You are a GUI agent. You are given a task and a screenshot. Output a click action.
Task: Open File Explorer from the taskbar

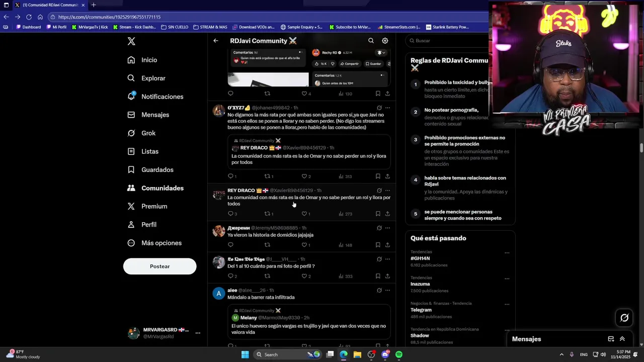(x=357, y=354)
